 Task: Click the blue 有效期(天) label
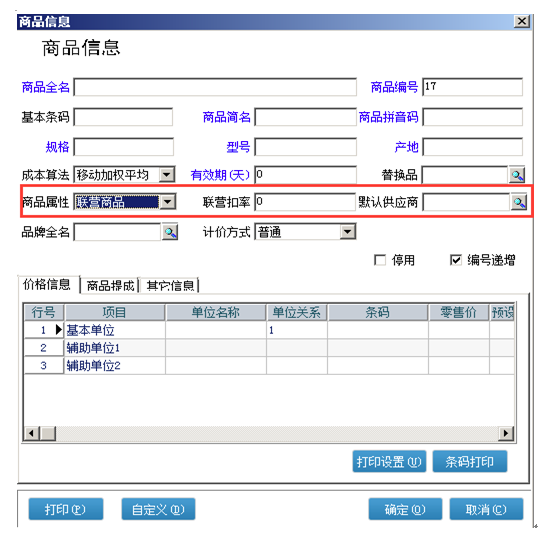coord(220,175)
